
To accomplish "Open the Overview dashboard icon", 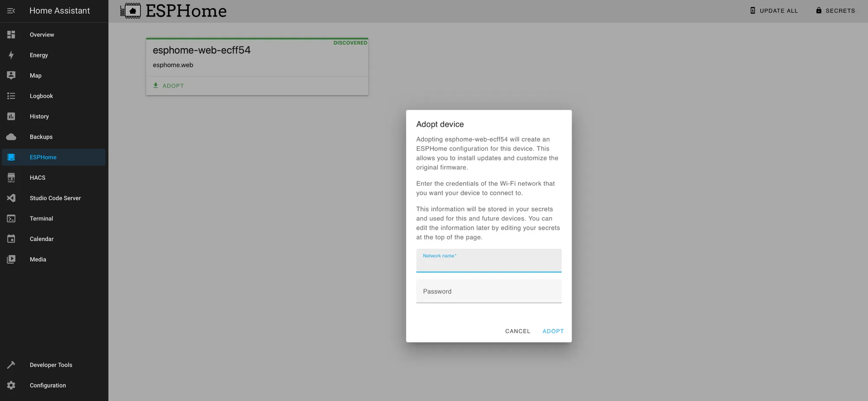I will pyautogui.click(x=11, y=35).
